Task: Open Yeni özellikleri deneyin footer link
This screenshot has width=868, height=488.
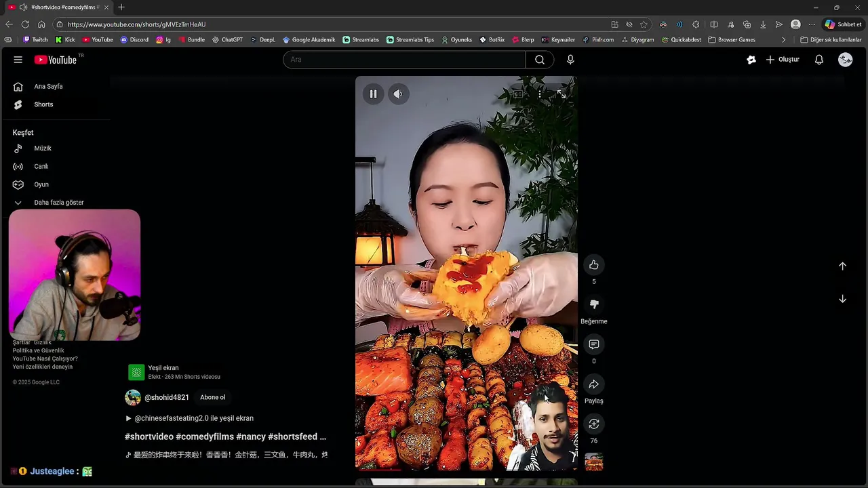Action: [x=42, y=367]
